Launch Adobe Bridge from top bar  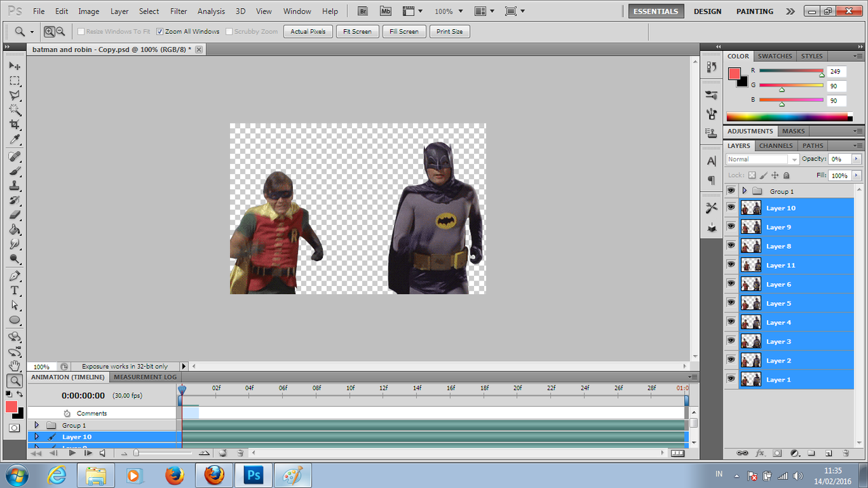[x=363, y=12]
